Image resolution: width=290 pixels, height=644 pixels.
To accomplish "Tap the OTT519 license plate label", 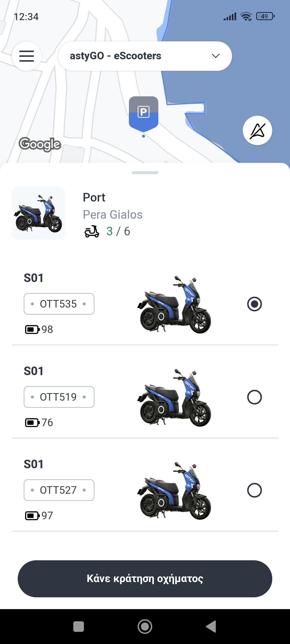I will click(x=59, y=397).
